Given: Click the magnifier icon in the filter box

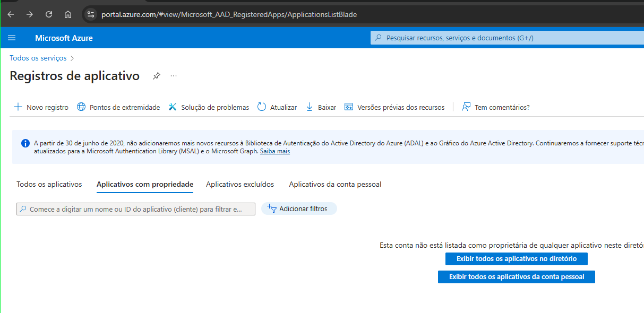Looking at the screenshot, I should 23,209.
